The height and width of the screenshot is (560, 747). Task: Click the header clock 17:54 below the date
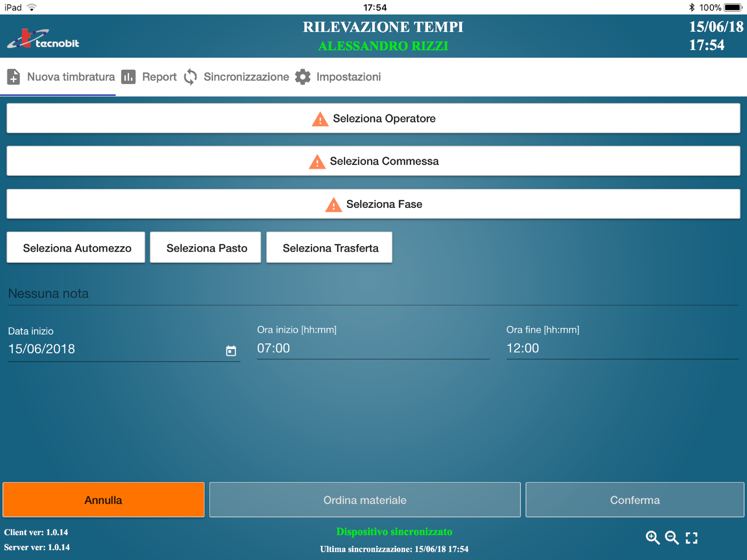tap(707, 45)
